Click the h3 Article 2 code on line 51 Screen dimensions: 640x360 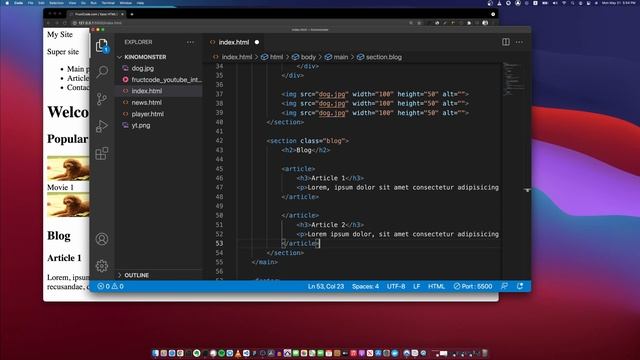(x=330, y=225)
